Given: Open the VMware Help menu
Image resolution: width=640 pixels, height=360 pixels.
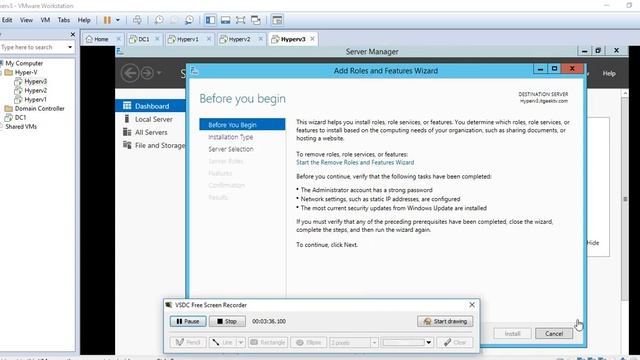Looking at the screenshot, I should 84,20.
